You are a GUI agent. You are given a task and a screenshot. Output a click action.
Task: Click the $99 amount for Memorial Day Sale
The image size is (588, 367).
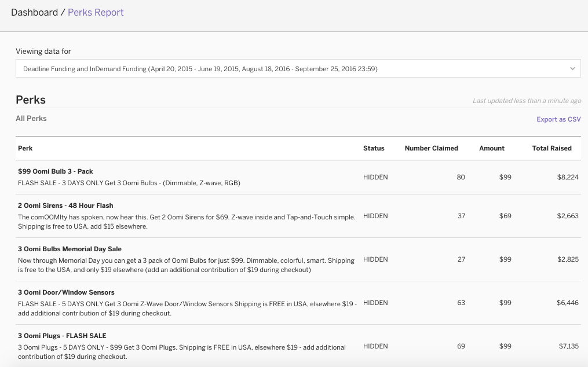505,259
